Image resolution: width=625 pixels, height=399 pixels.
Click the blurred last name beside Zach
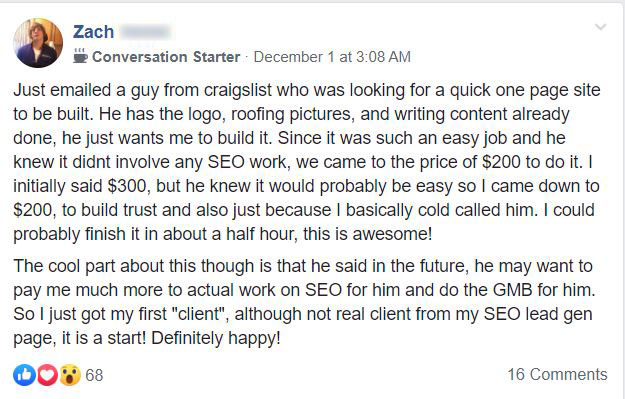click(x=145, y=32)
